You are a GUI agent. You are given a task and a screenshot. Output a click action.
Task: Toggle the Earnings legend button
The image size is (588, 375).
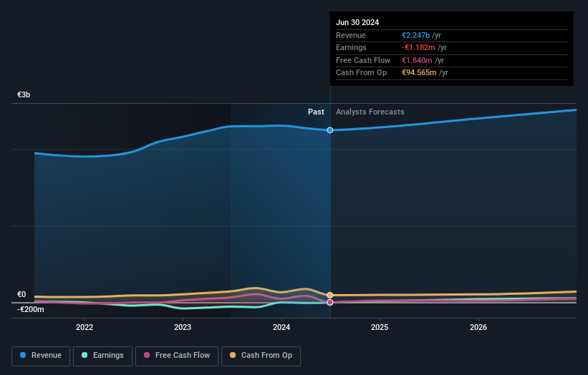[x=102, y=356]
